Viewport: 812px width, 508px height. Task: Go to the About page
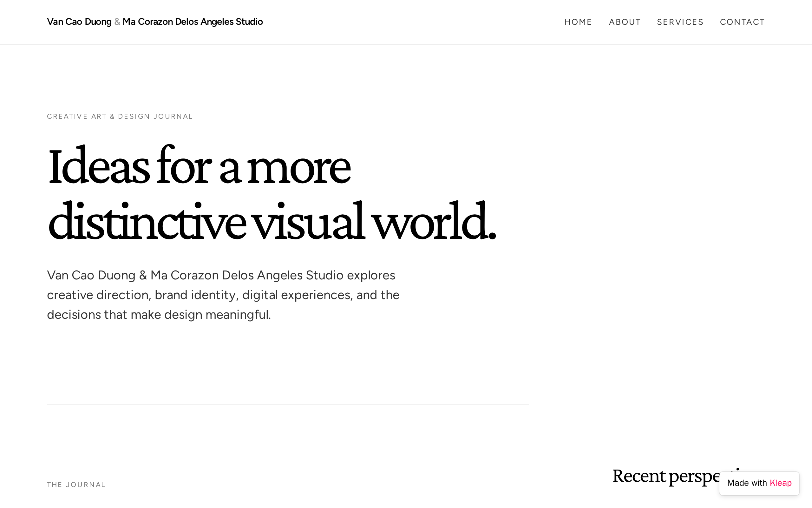[625, 22]
